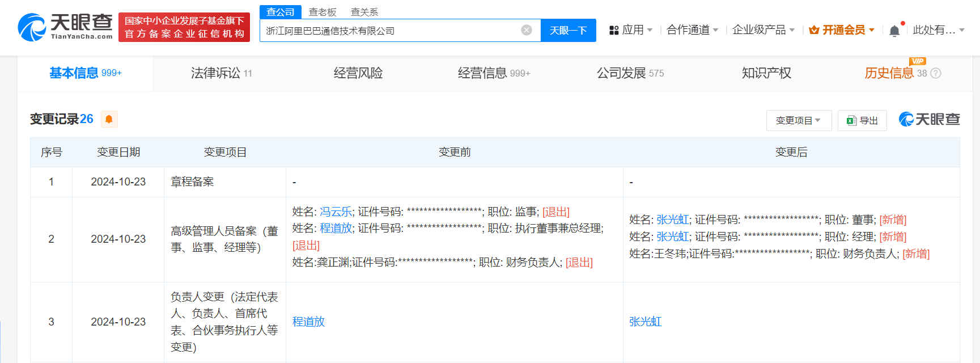
Task: Click the red 官方备案企业征信机构 banner
Action: [184, 27]
